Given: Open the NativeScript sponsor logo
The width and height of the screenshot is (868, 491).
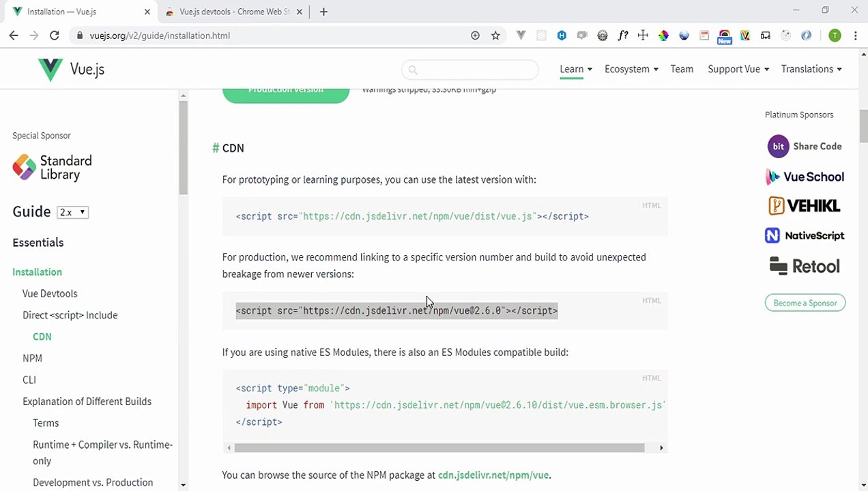Looking at the screenshot, I should click(805, 235).
